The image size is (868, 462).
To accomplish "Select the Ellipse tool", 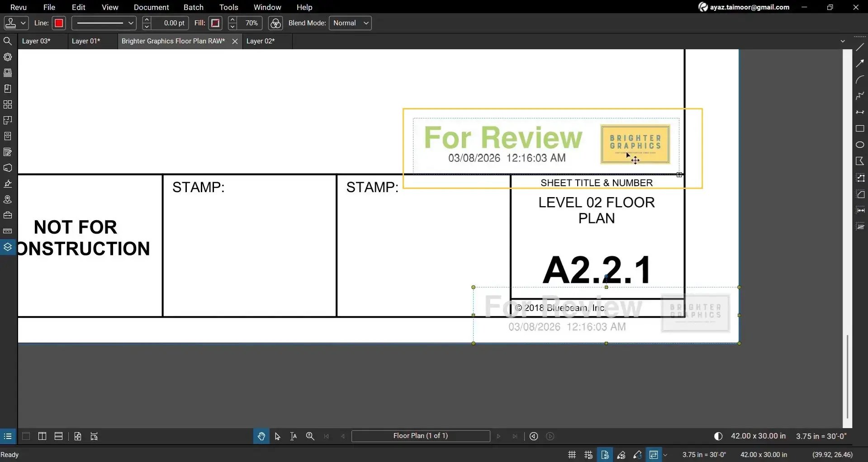I will tap(860, 145).
